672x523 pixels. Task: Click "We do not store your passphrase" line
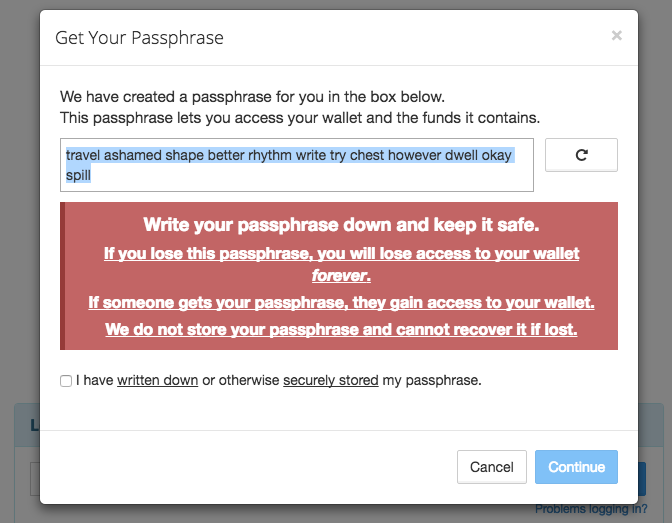tap(341, 328)
